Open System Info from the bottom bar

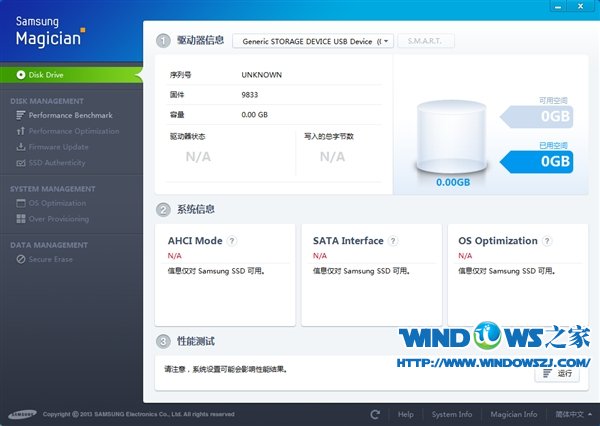click(x=452, y=414)
